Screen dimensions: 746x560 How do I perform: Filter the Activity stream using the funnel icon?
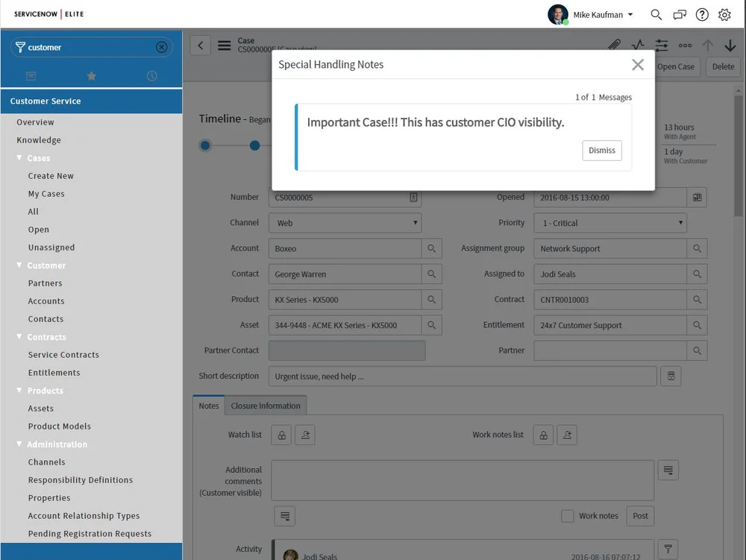(x=668, y=549)
